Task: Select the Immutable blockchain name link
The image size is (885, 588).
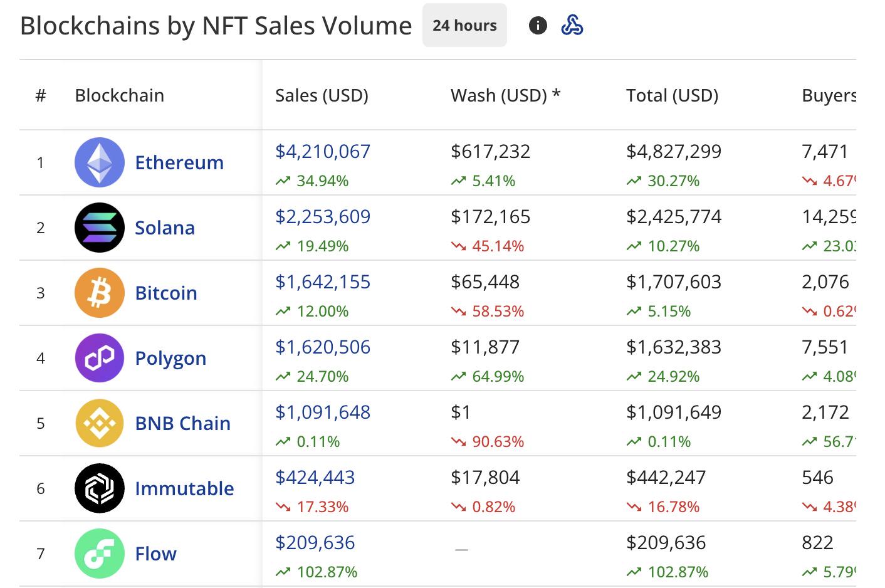Action: point(185,488)
